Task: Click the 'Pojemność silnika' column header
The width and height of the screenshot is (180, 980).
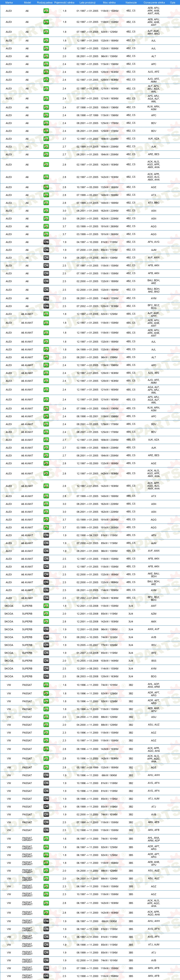Action: [x=64, y=2]
